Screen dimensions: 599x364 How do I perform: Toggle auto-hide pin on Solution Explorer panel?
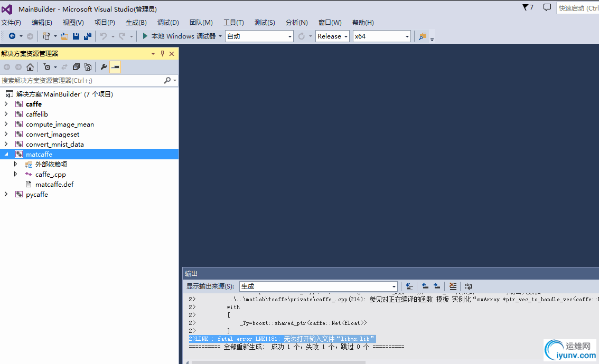[163, 53]
